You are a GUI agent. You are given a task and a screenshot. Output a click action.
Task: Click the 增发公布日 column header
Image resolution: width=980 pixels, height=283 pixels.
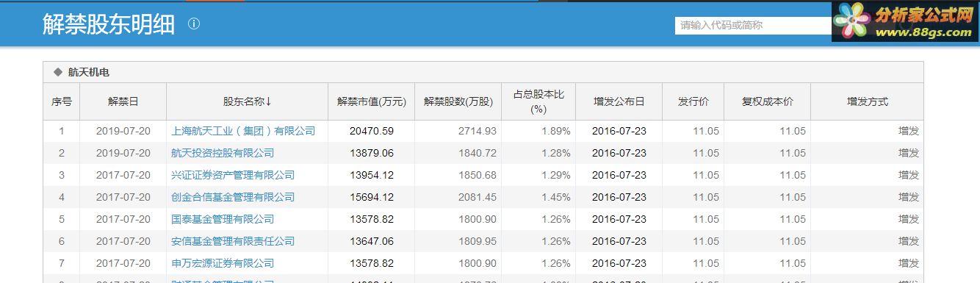coord(619,101)
